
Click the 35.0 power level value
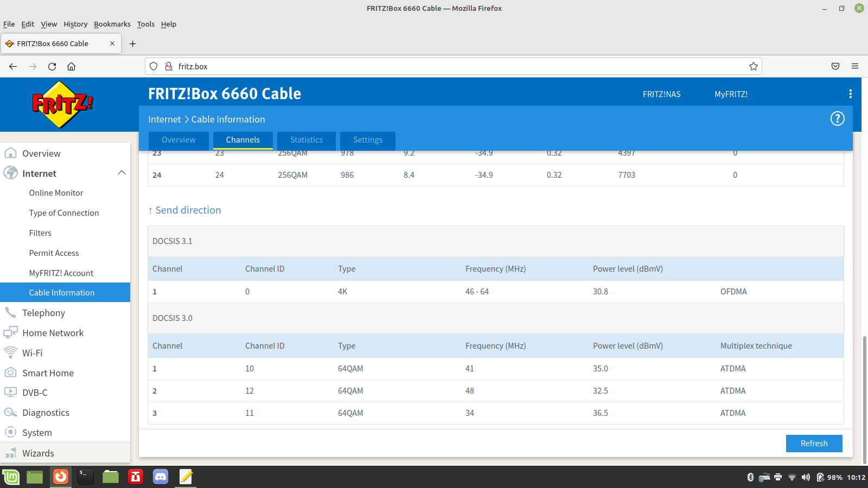pos(600,369)
